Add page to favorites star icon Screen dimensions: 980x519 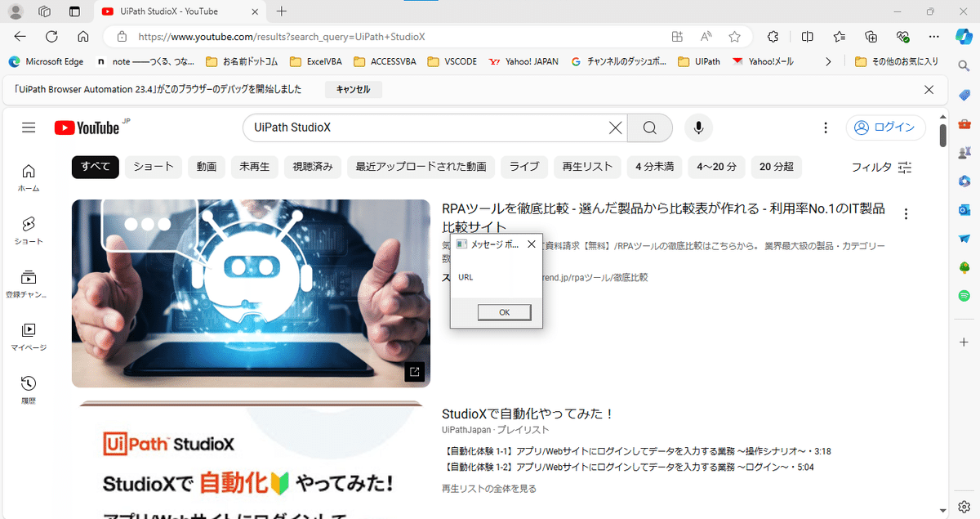pos(734,37)
